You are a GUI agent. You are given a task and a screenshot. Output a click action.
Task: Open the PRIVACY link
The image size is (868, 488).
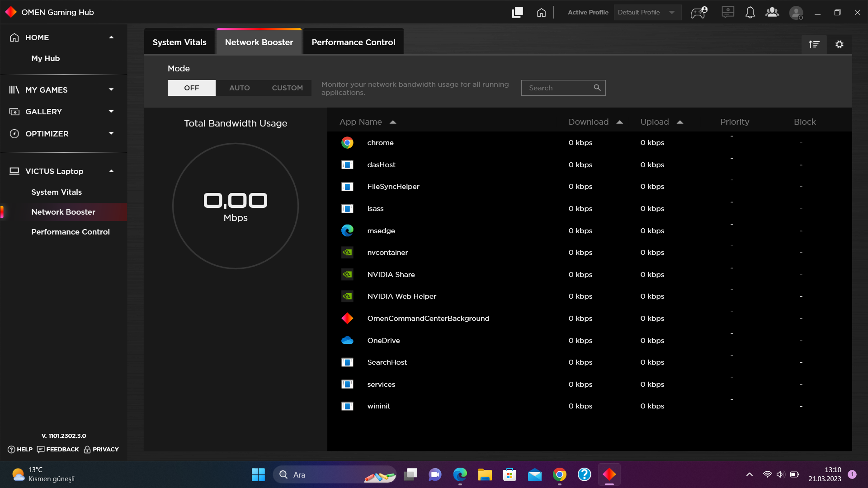tap(101, 450)
